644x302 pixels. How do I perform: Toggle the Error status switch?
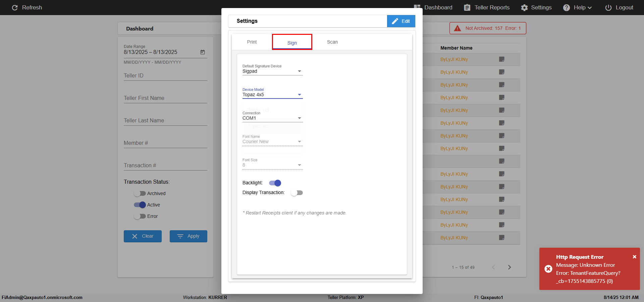[x=140, y=216]
